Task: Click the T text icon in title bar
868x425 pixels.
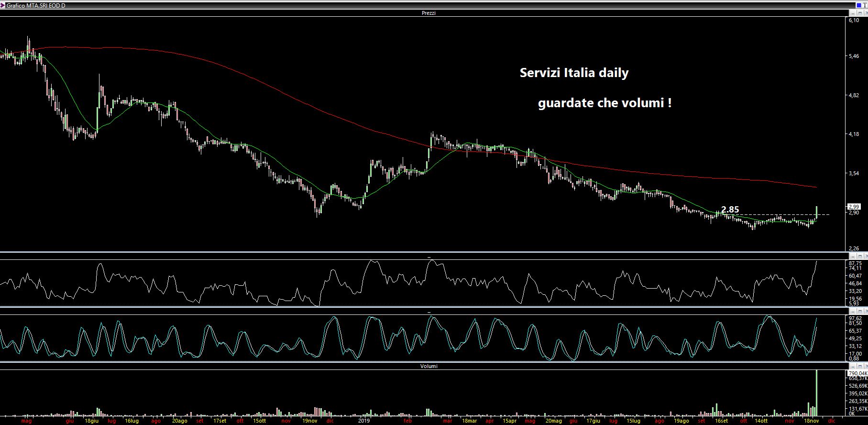Action: tap(865, 5)
